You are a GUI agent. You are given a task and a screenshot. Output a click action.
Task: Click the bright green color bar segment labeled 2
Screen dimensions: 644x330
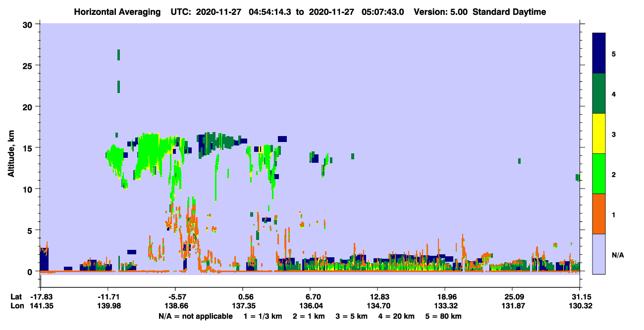click(599, 174)
